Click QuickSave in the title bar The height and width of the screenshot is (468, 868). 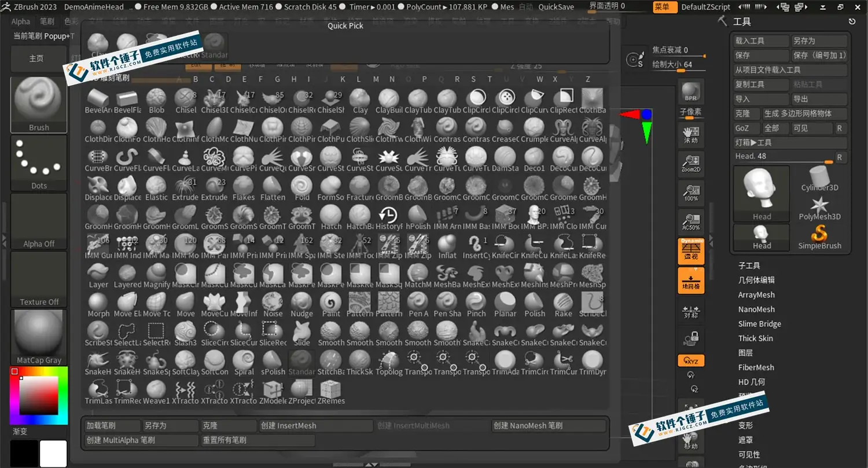point(556,7)
